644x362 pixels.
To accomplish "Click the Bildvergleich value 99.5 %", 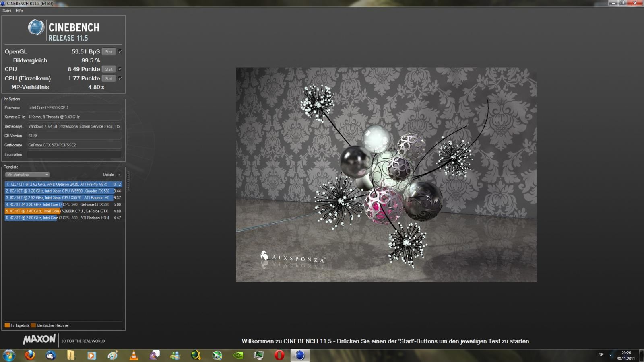I will click(91, 60).
